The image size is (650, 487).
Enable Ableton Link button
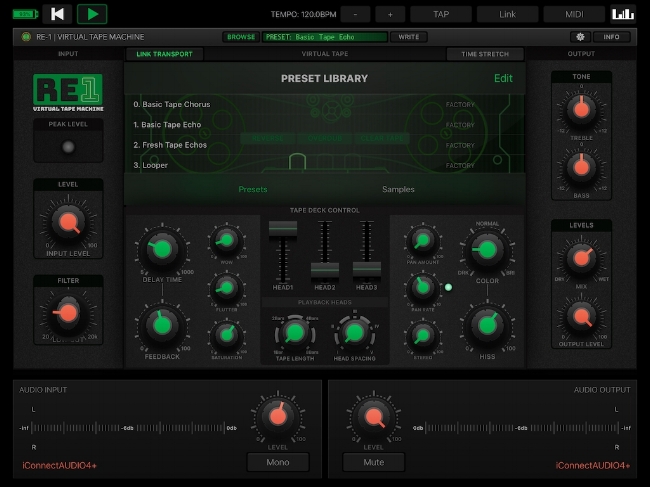(507, 14)
